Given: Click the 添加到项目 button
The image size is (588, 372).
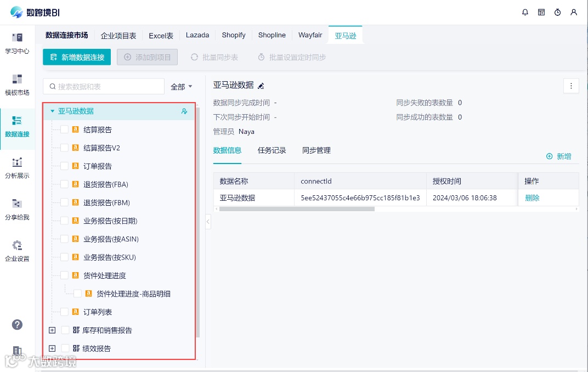Looking at the screenshot, I should click(147, 57).
